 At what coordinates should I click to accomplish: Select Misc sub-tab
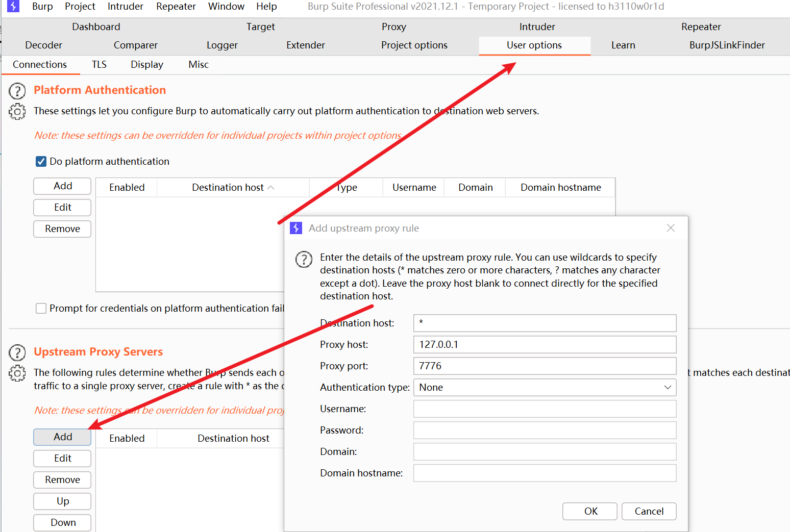(199, 64)
